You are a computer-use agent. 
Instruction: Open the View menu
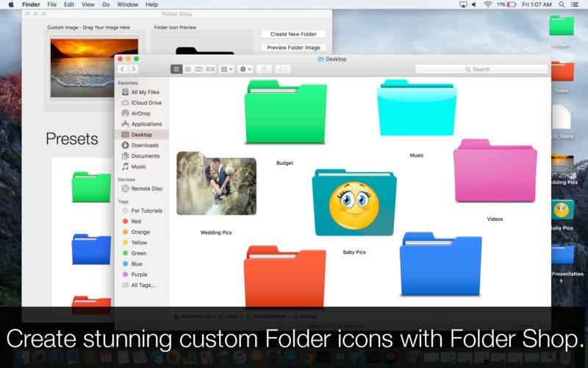88,4
